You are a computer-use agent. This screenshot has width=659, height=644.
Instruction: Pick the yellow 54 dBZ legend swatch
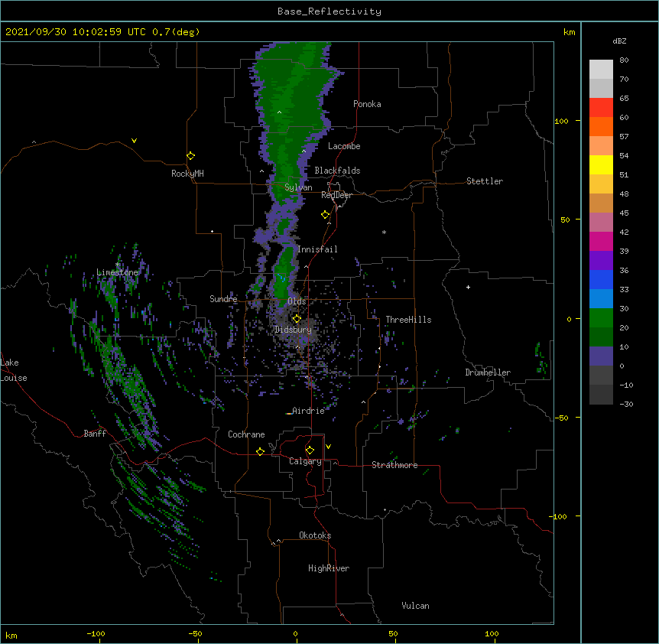coord(601,164)
